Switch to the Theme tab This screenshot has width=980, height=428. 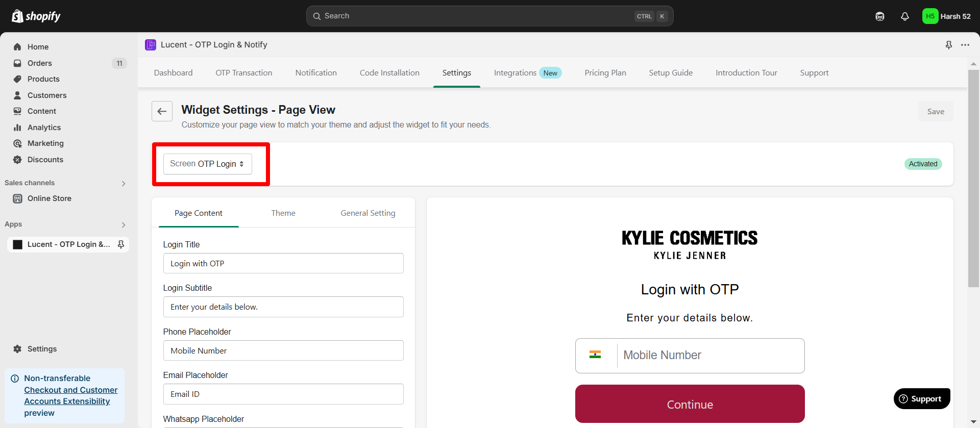283,213
